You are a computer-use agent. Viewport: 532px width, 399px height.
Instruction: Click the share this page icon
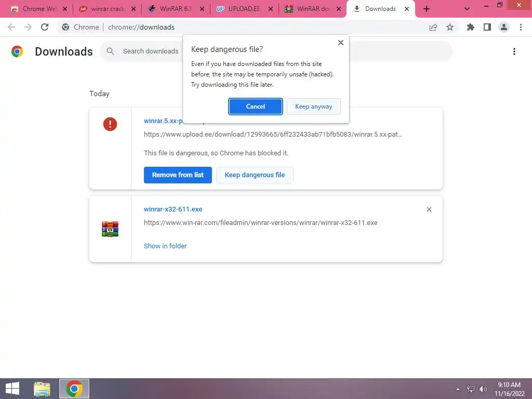tap(433, 27)
